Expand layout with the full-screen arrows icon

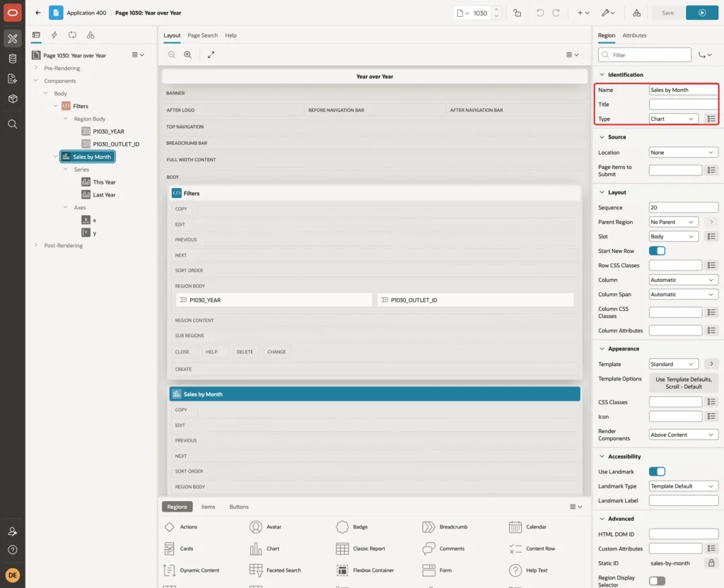[x=211, y=54]
